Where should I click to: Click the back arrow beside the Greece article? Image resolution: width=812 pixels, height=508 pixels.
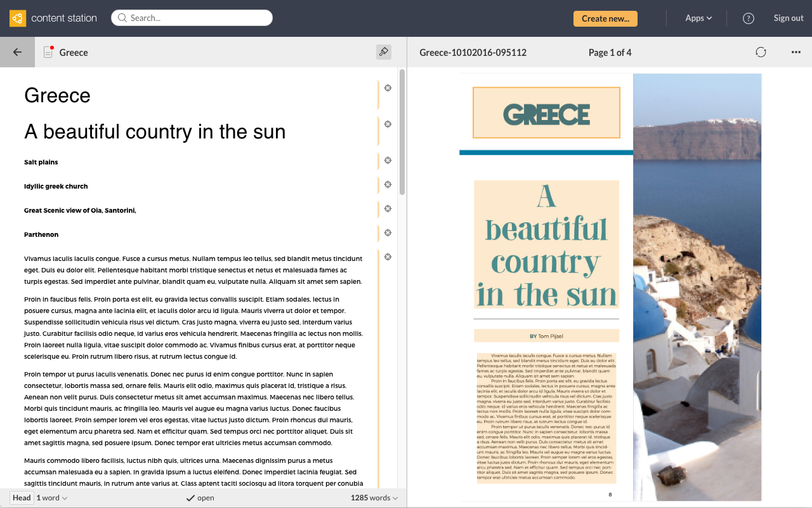point(16,52)
